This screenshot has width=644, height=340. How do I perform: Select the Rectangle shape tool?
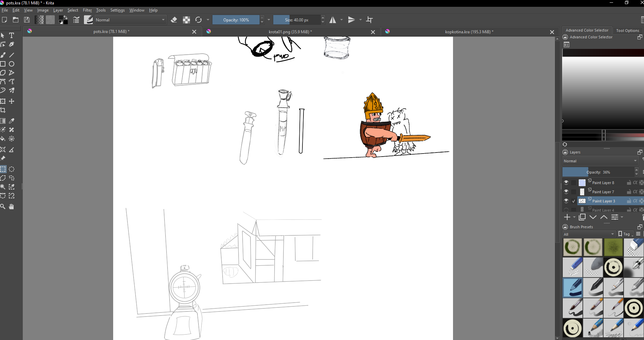(3, 64)
